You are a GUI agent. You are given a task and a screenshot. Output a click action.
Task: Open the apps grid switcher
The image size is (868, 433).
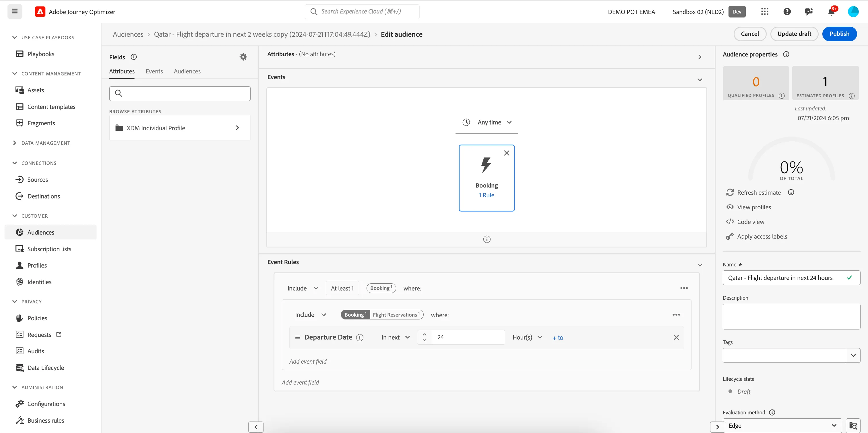point(765,12)
